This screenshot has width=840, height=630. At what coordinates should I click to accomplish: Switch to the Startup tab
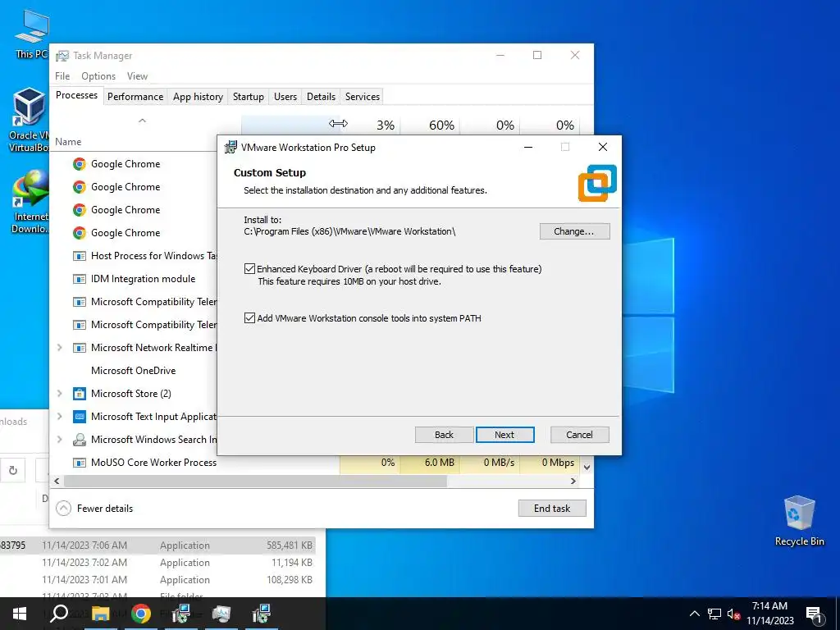[x=248, y=97]
